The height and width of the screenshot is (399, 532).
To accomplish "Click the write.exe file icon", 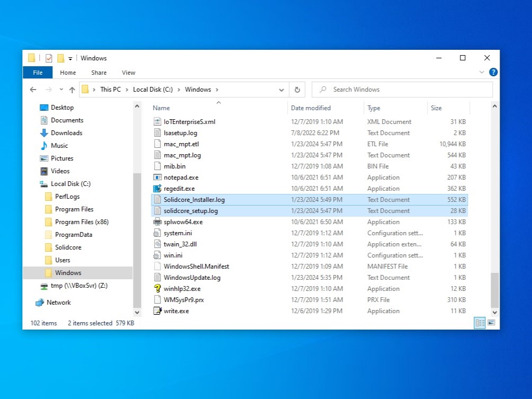I will point(157,311).
